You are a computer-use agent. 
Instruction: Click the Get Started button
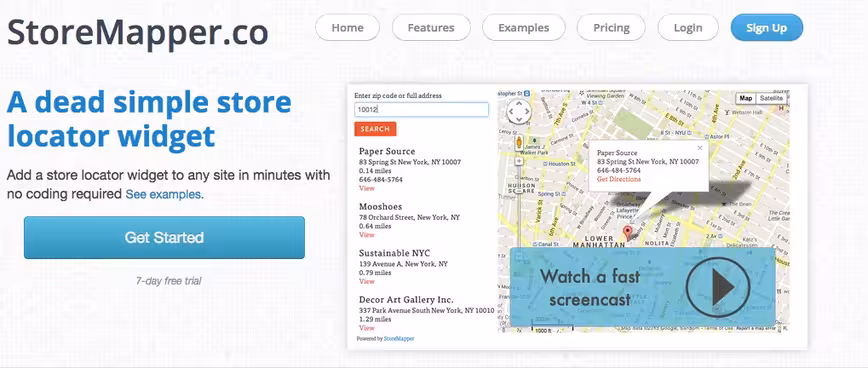pos(164,237)
